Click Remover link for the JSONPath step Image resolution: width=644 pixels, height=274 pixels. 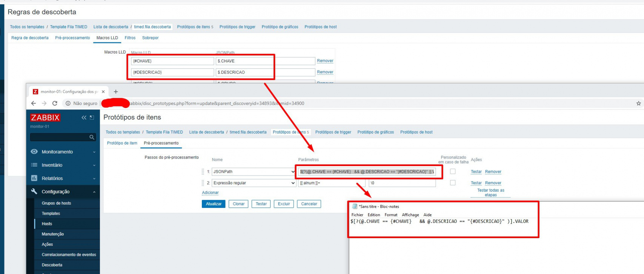493,172
